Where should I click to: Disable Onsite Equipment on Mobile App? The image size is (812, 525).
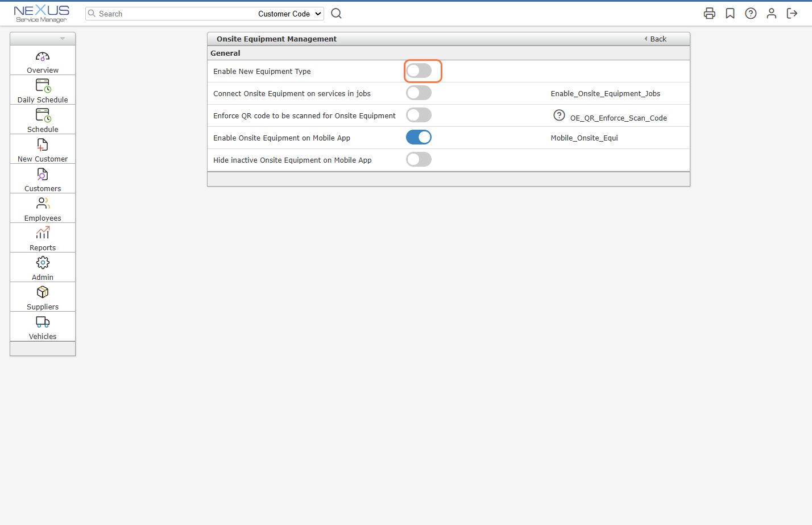tap(419, 138)
